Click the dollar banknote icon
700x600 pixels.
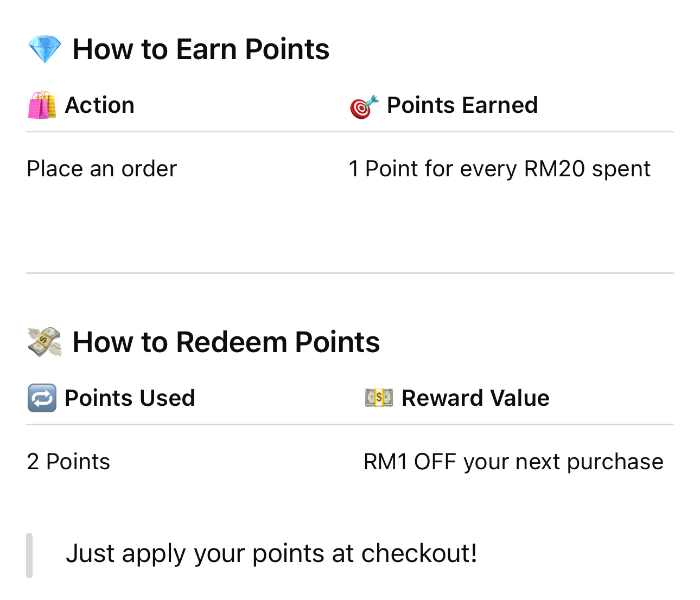tap(379, 398)
